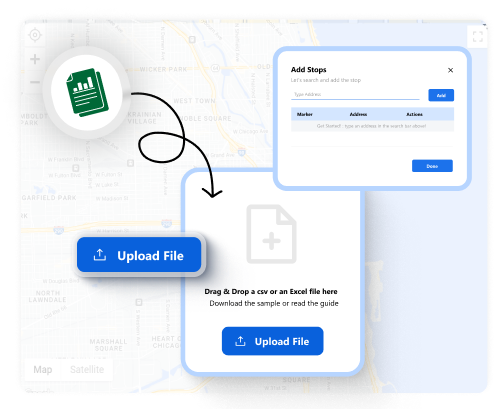The image size is (496, 409).
Task: Zoom in with the map plus button
Action: (x=35, y=59)
